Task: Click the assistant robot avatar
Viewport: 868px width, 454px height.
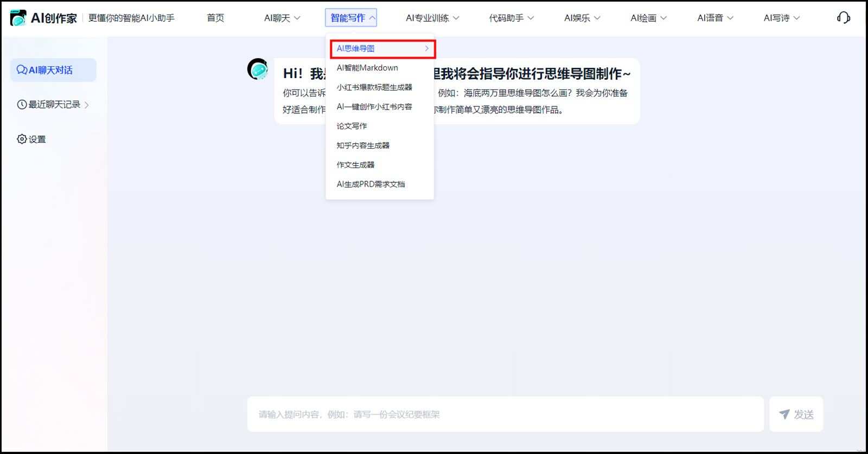Action: pyautogui.click(x=258, y=69)
